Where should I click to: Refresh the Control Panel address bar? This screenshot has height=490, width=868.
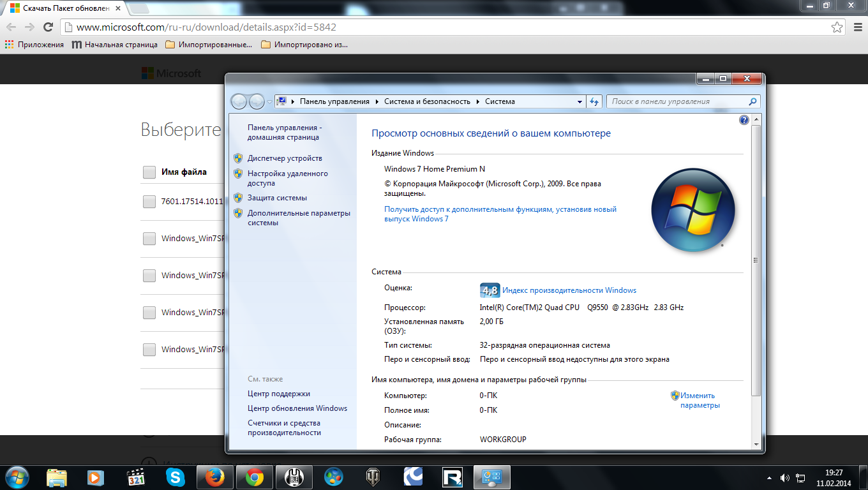[595, 101]
